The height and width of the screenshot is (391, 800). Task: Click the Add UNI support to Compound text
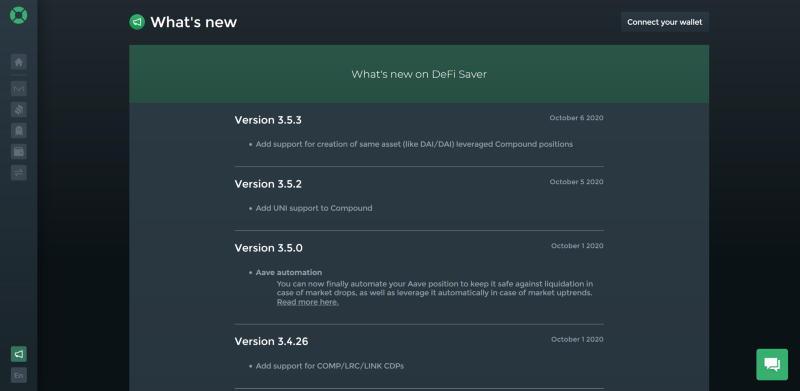point(314,208)
